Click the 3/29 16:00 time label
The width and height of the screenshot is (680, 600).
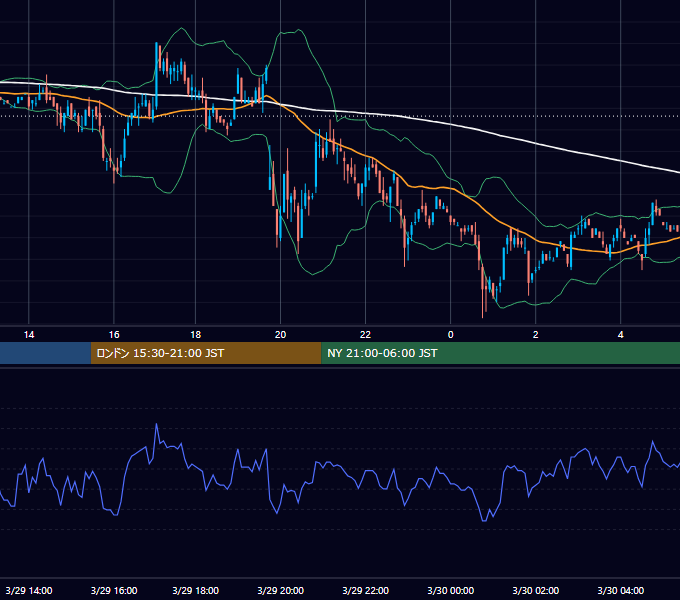pos(114,590)
